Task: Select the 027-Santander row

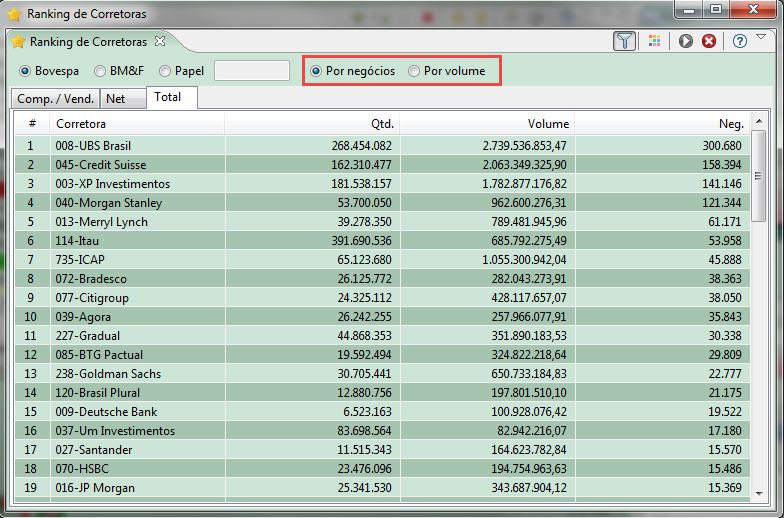Action: tap(382, 450)
